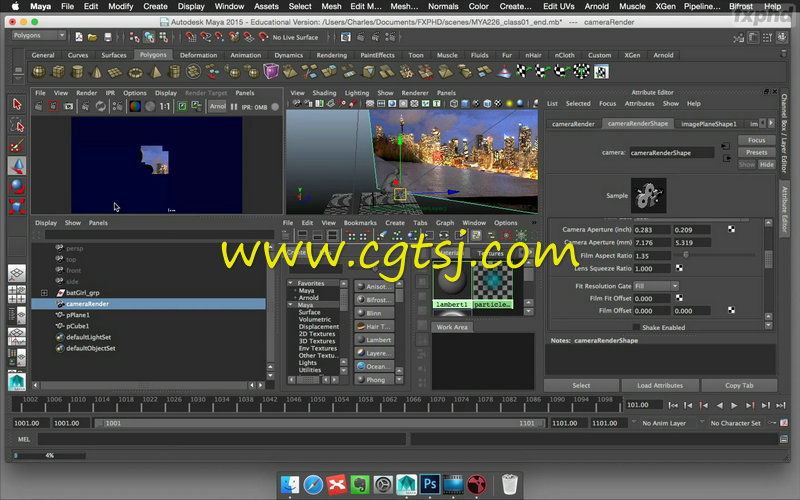Open the Arnold menu in the menu bar
The width and height of the screenshot is (800, 500).
click(x=596, y=6)
